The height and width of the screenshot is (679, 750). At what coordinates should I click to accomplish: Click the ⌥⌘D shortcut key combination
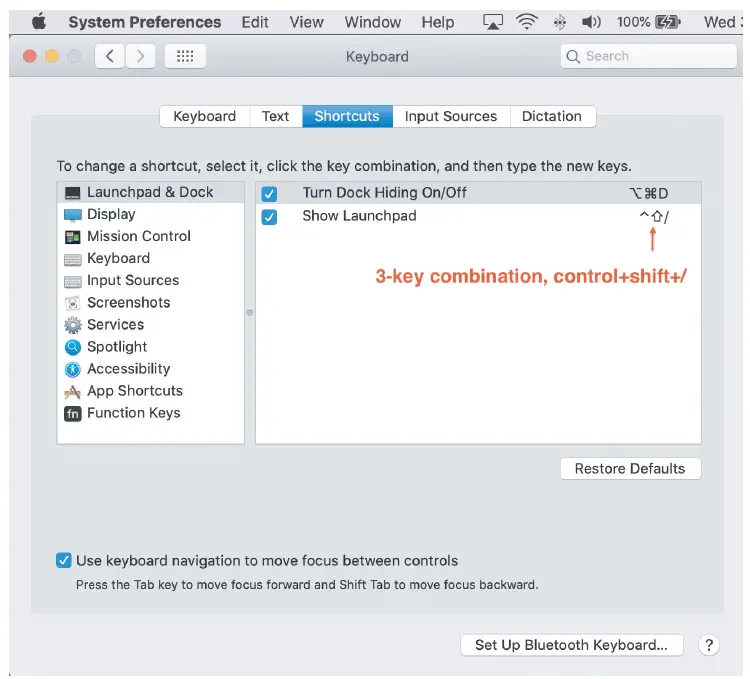click(648, 194)
